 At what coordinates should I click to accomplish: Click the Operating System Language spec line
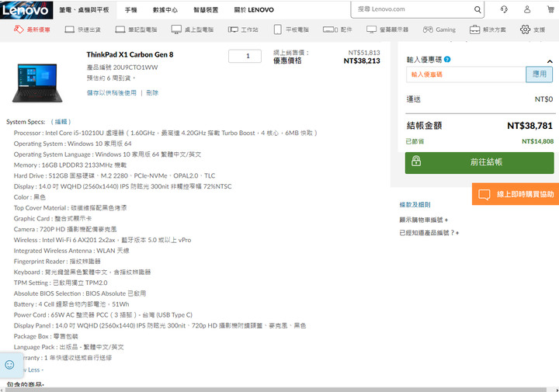[x=107, y=154]
